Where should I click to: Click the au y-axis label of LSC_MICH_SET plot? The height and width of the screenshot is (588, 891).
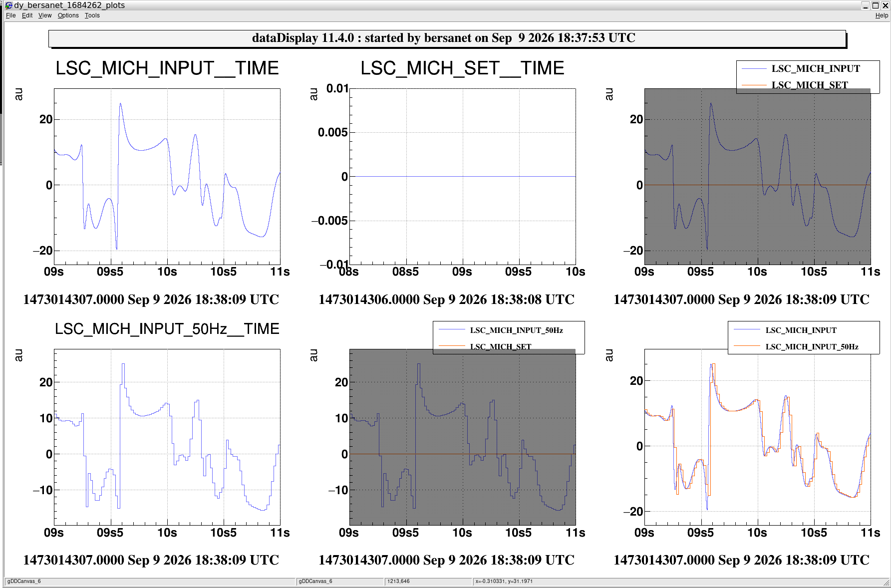point(313,94)
